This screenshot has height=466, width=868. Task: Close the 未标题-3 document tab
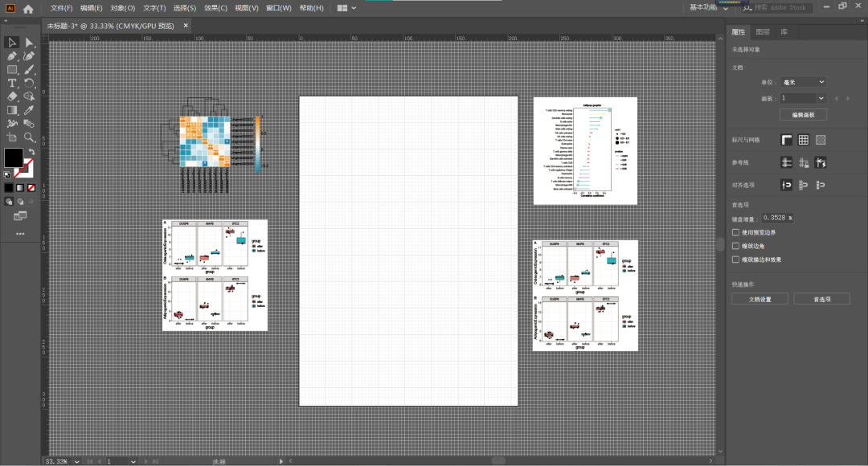click(186, 26)
